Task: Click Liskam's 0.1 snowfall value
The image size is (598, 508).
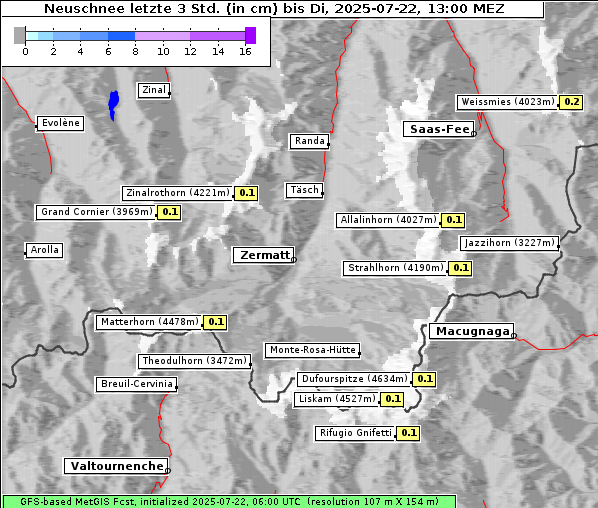Action: pyautogui.click(x=392, y=399)
